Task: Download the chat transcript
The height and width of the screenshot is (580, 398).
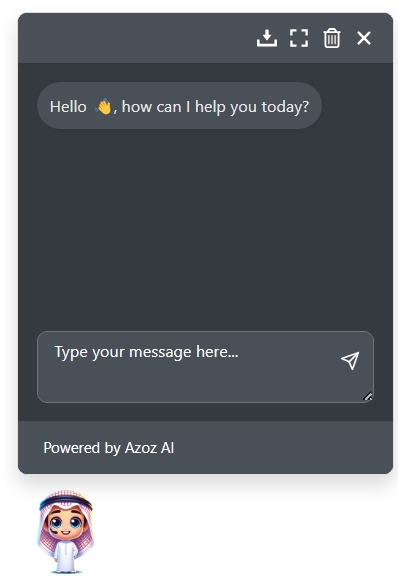Action: click(x=267, y=38)
